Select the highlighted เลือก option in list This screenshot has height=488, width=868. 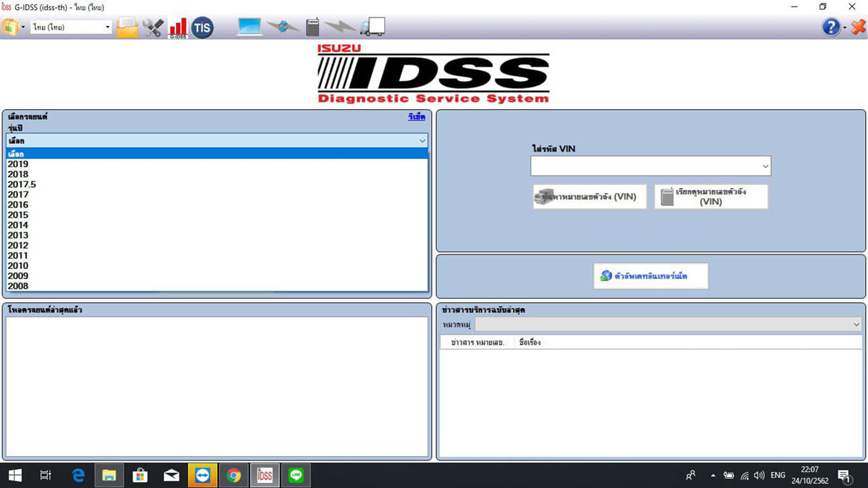(x=217, y=153)
